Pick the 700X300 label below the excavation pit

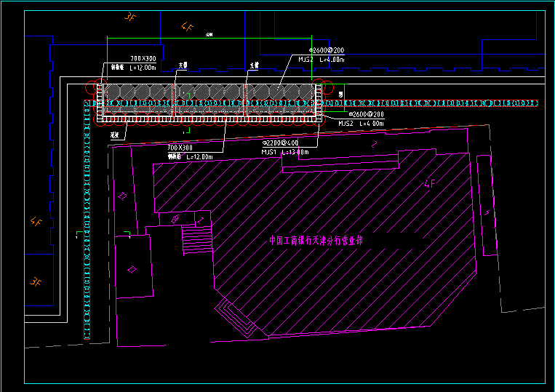[180, 148]
